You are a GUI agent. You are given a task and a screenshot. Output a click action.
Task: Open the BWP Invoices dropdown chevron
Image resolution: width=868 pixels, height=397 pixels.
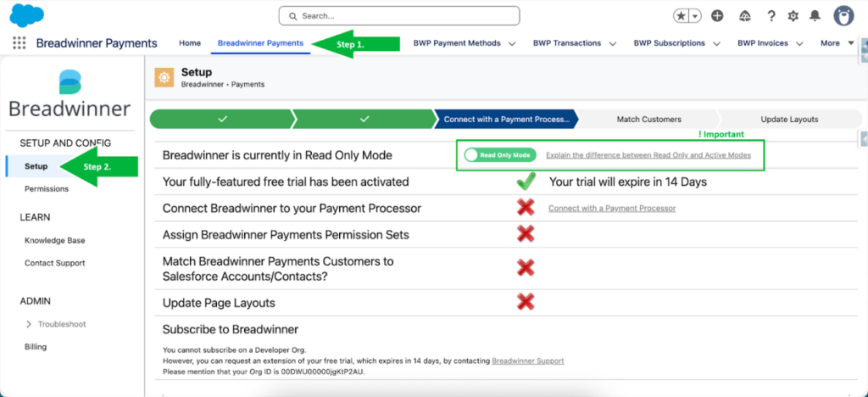[x=799, y=44]
